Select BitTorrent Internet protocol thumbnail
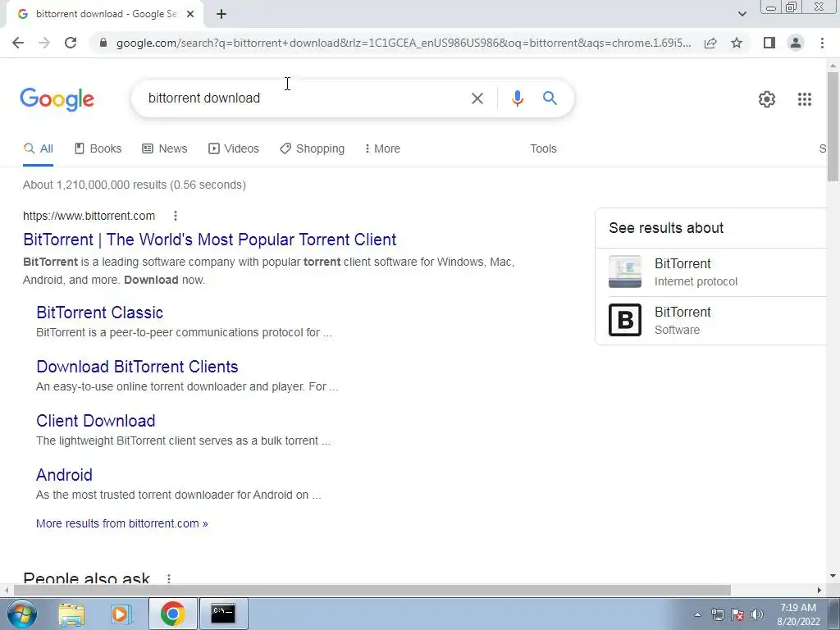The image size is (840, 630). point(624,272)
